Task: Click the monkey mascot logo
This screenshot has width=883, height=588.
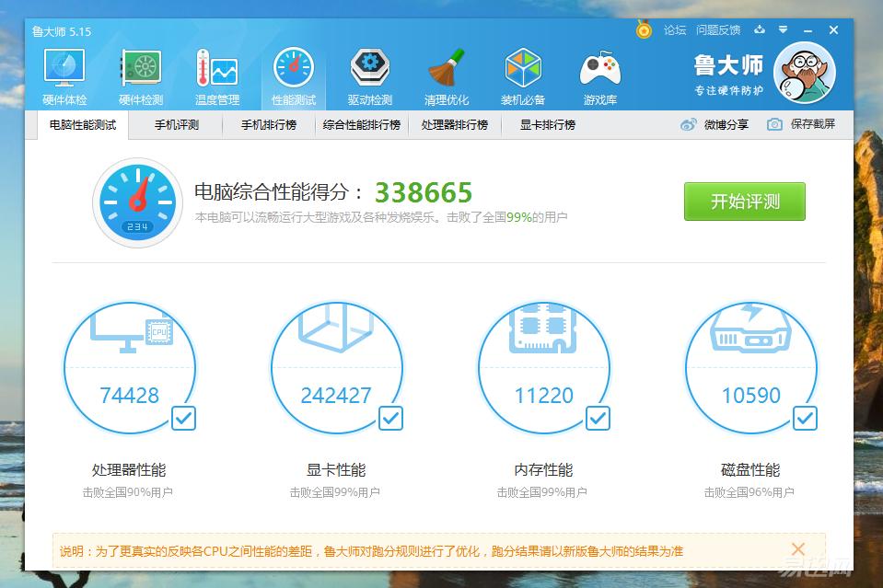Action: [803, 73]
